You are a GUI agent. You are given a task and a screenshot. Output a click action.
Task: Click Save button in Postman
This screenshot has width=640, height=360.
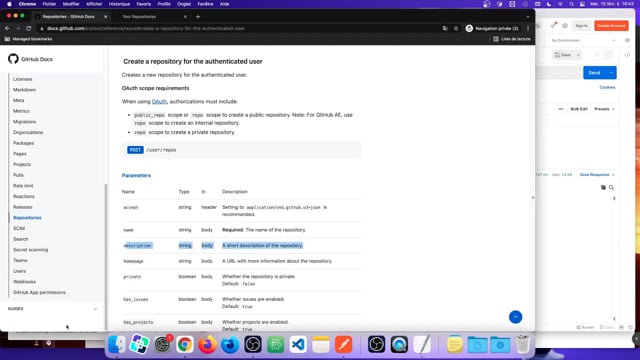tap(563, 55)
